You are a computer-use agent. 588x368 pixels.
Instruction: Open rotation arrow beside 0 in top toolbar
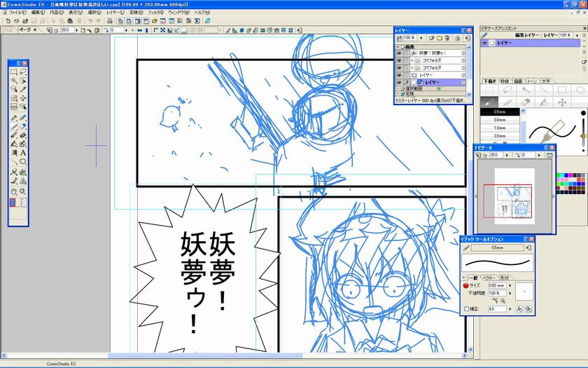[x=127, y=30]
